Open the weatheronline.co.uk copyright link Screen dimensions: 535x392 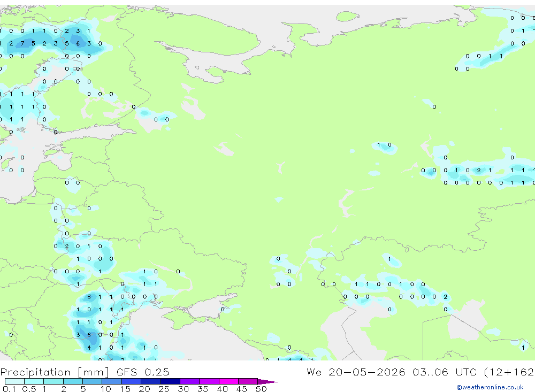click(x=490, y=387)
